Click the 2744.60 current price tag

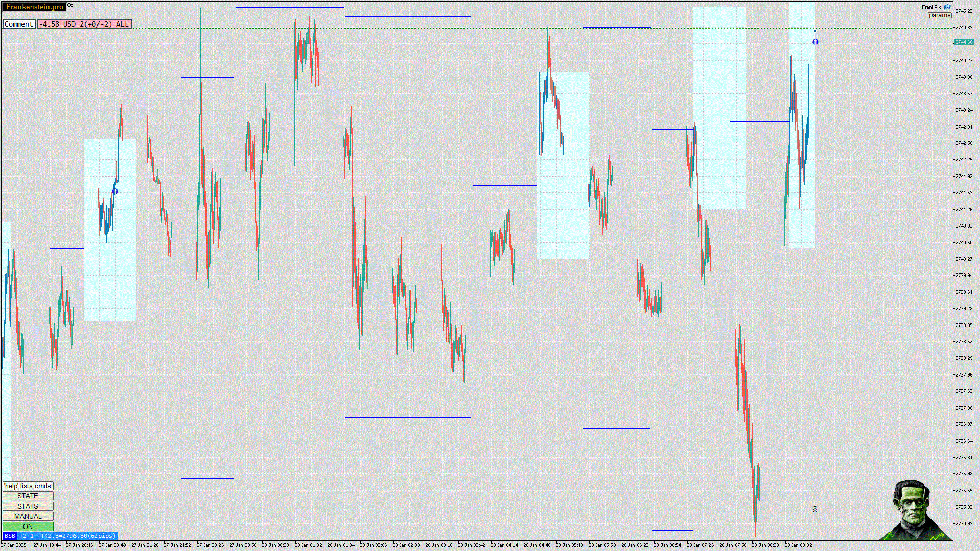tap(964, 42)
